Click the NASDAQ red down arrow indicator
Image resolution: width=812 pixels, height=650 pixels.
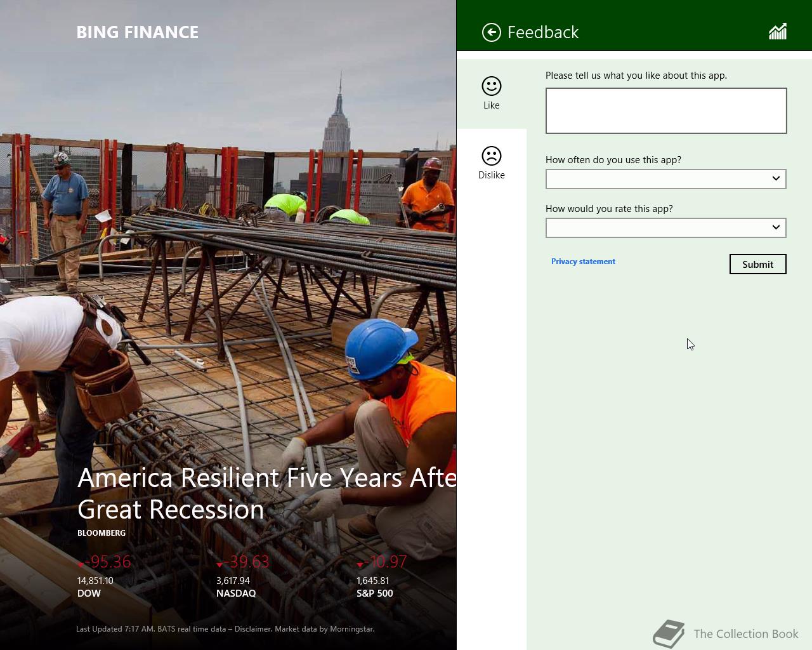tap(219, 564)
